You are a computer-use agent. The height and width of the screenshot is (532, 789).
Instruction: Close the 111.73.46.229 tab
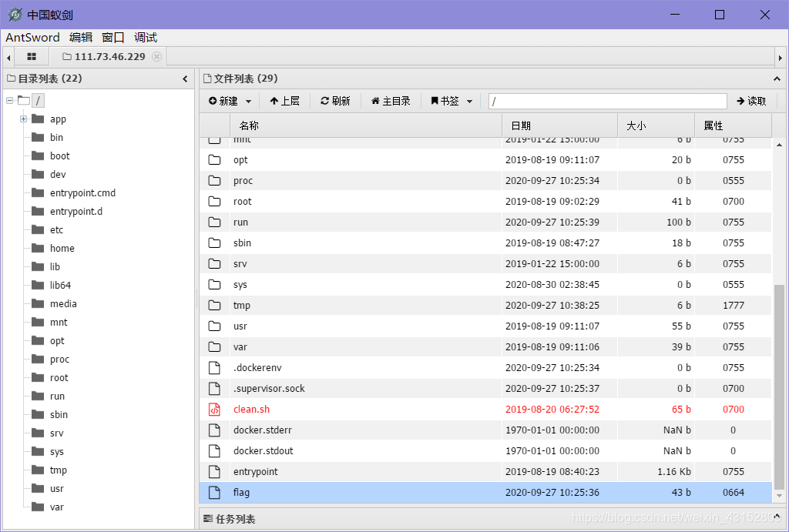(157, 56)
